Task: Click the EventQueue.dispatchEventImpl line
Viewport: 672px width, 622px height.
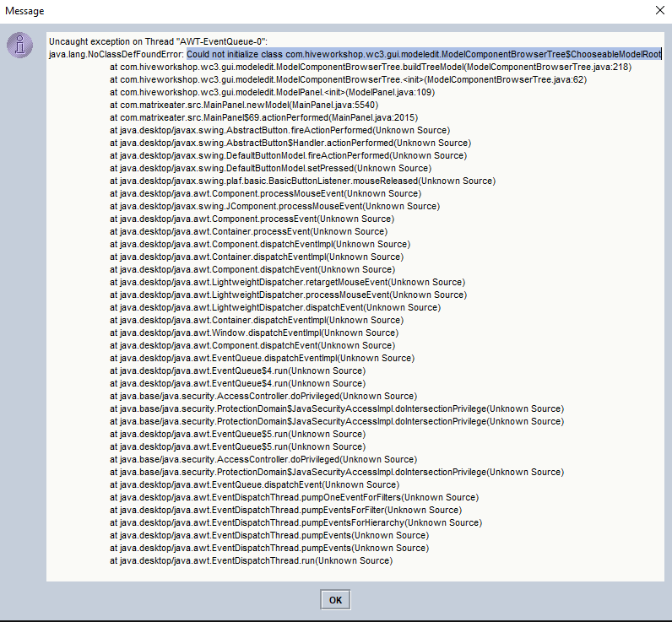Action: pyautogui.click(x=263, y=358)
